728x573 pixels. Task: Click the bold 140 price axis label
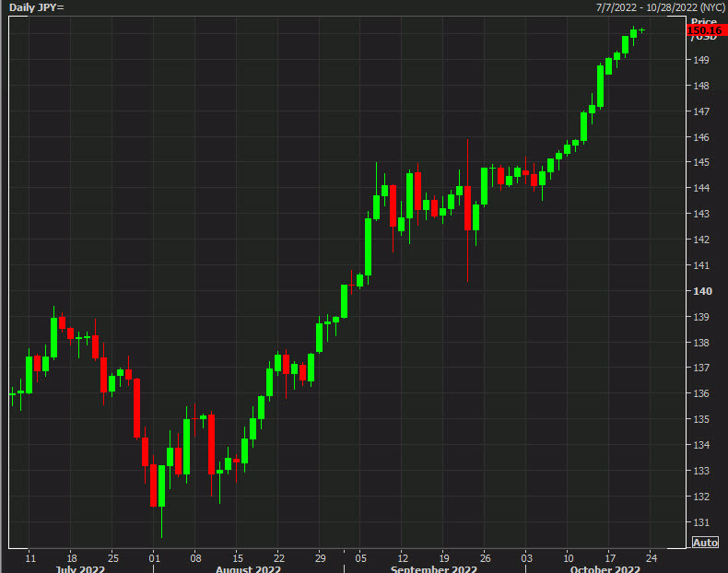(702, 291)
